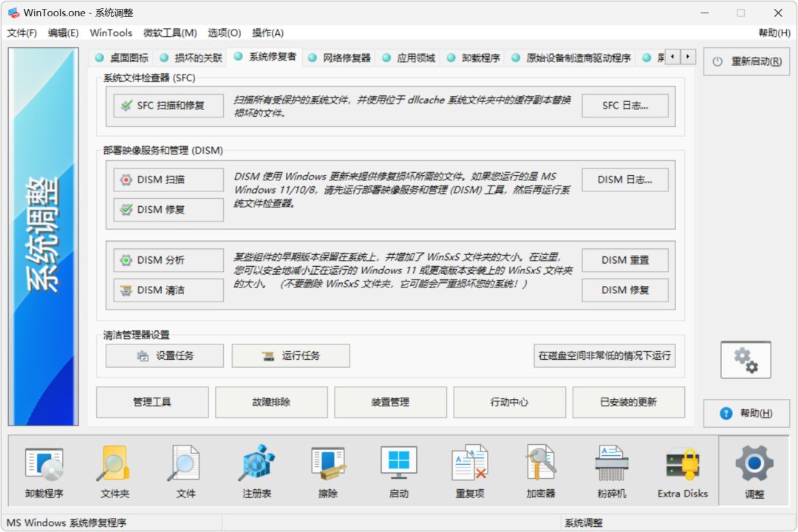This screenshot has height=532, width=798.
Task: Open 行动中心
Action: click(x=509, y=402)
